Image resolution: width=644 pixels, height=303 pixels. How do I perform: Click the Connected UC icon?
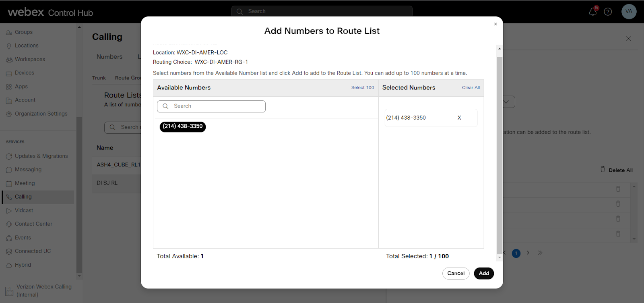point(9,252)
